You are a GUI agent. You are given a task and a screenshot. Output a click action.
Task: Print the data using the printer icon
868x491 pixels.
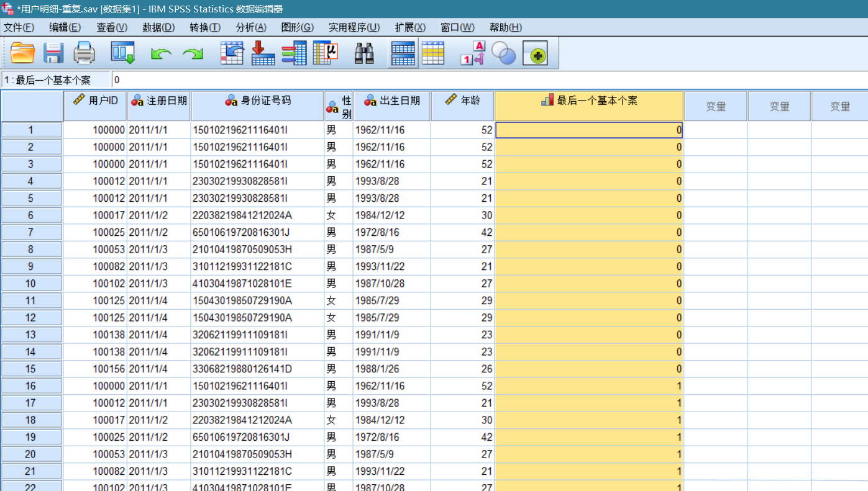[x=84, y=53]
